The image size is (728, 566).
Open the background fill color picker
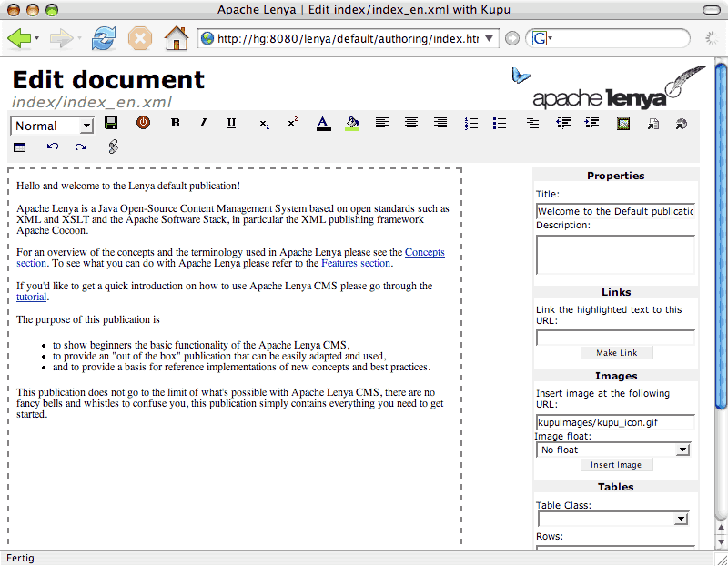tap(352, 123)
